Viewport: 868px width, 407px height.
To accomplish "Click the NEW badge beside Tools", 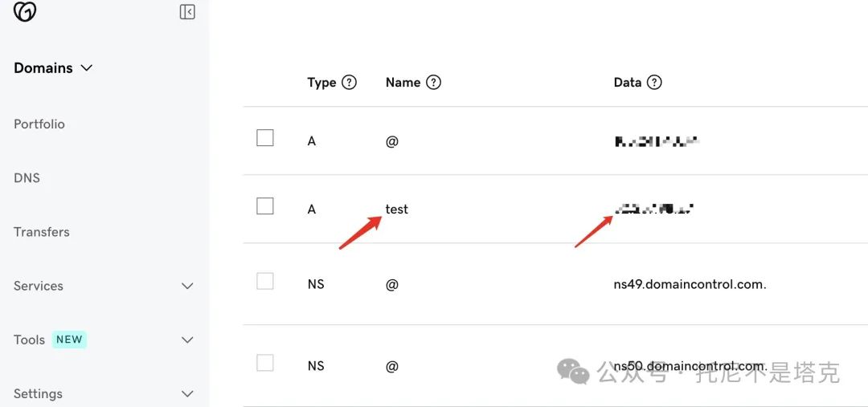I will tap(69, 340).
